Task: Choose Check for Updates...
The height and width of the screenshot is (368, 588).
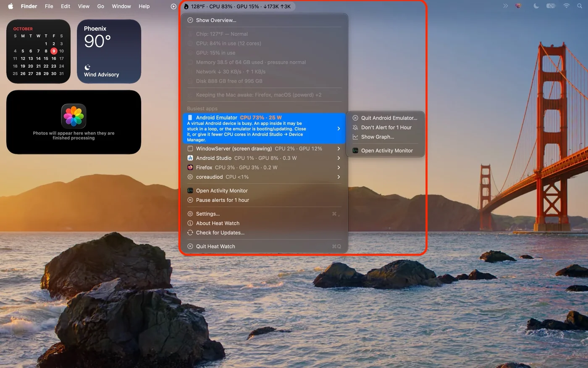Action: click(264, 233)
